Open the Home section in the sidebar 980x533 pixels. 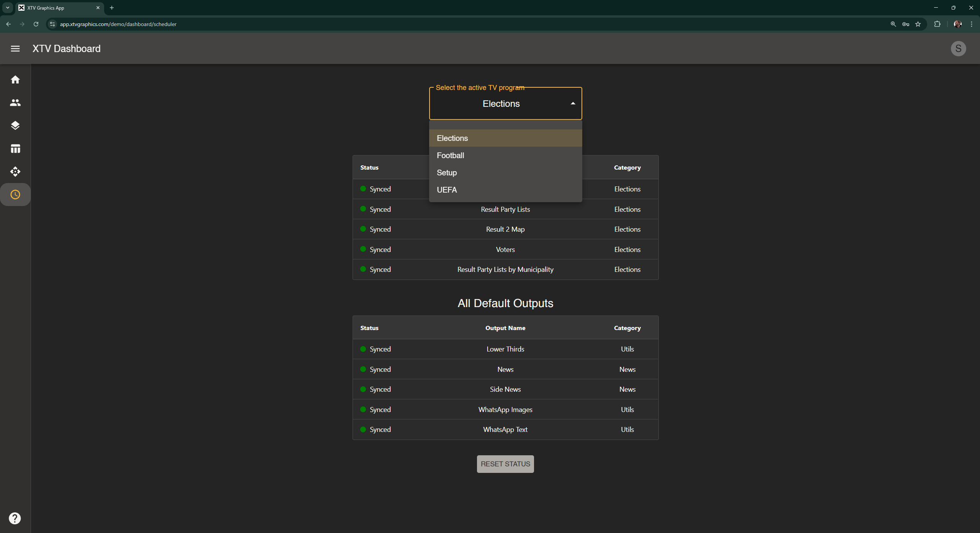click(x=15, y=79)
